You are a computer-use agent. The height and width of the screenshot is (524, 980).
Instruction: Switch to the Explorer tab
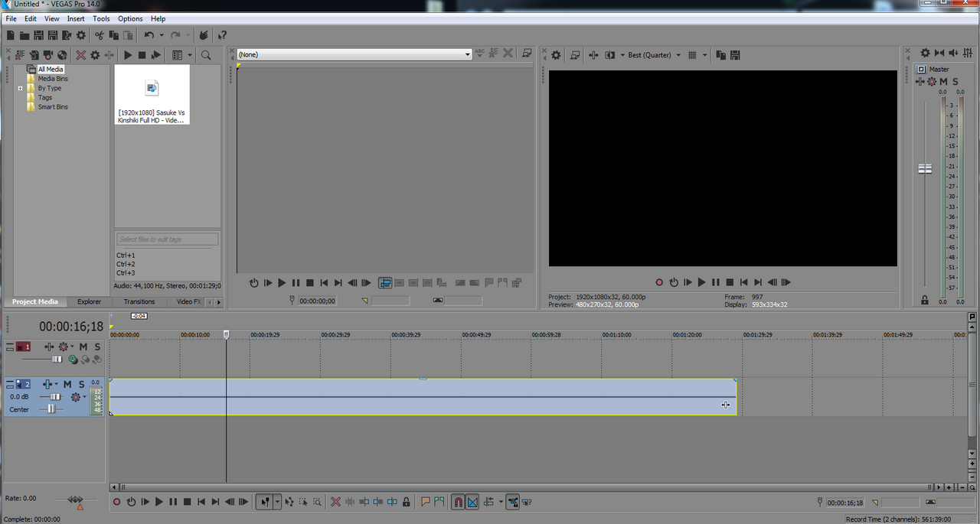[x=89, y=301]
